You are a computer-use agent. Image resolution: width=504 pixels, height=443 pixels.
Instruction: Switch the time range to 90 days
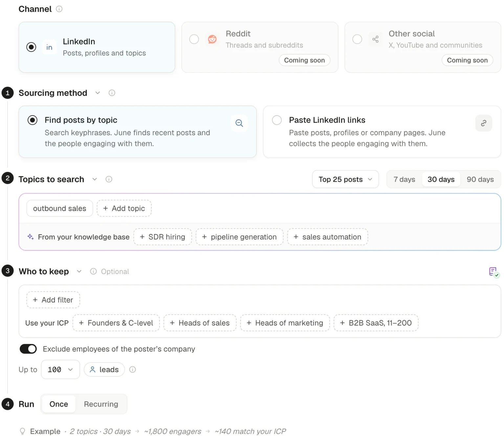480,179
